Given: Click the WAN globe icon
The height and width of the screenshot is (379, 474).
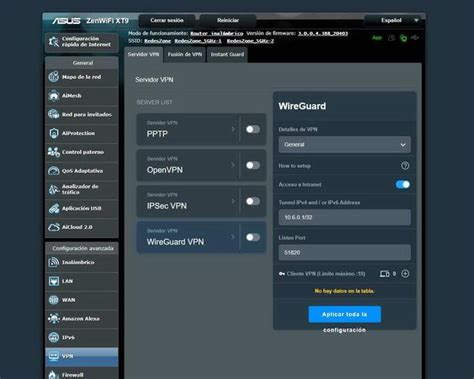Looking at the screenshot, I should coord(54,300).
